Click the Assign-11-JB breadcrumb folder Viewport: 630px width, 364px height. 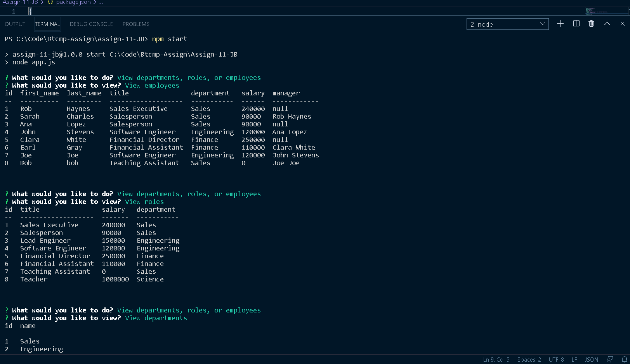pos(20,2)
